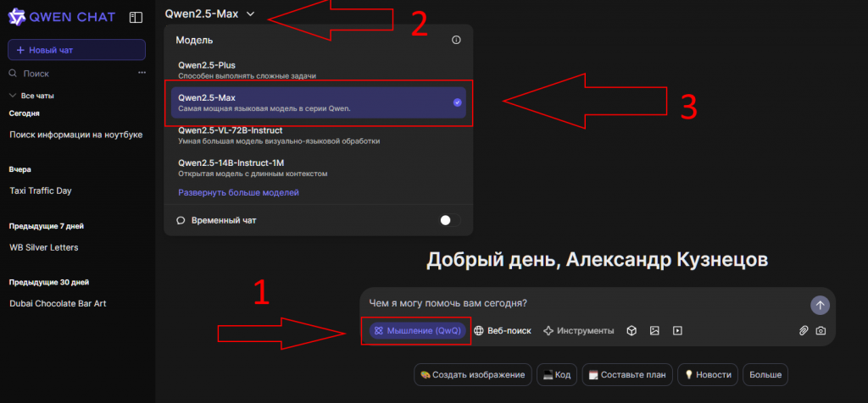
Task: Click the Новости suggestion button
Action: click(708, 374)
